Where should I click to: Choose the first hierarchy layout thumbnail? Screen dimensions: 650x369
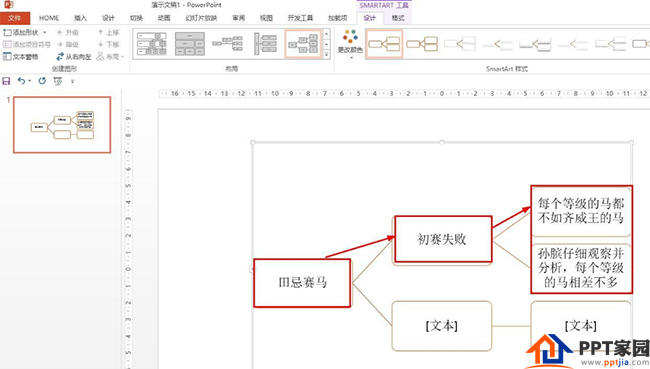point(152,44)
